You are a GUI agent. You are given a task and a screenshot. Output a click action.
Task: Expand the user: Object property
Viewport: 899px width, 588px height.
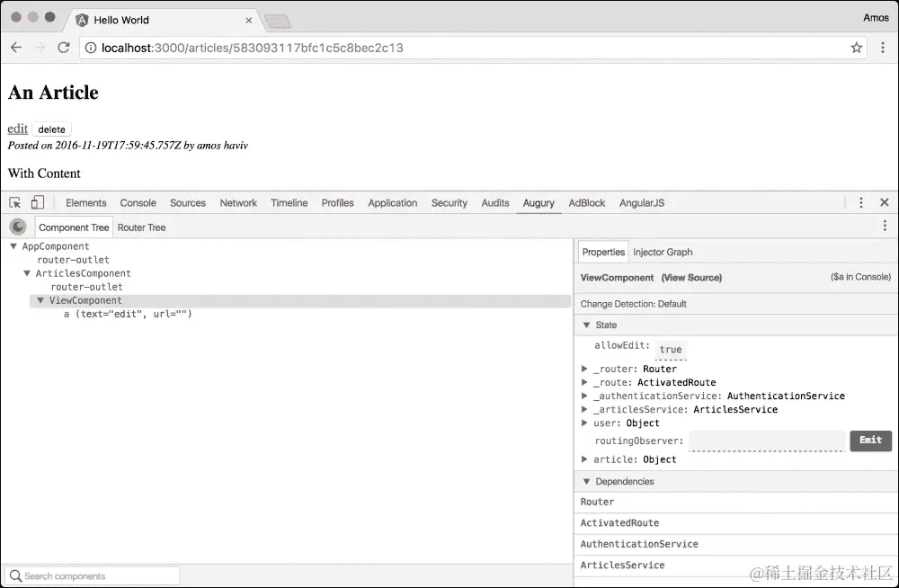click(x=584, y=423)
